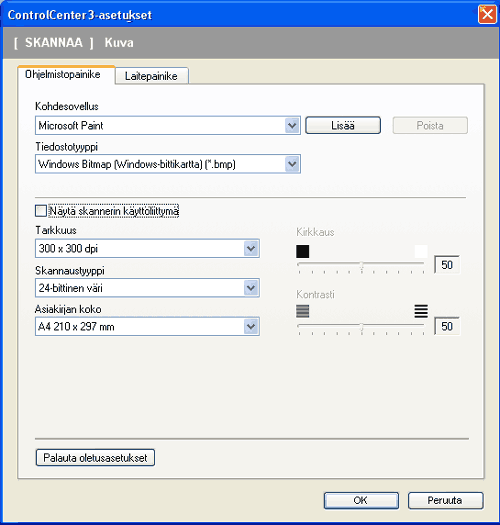Select the Ohjelmistopainike tab
The image size is (500, 525).
coord(63,74)
